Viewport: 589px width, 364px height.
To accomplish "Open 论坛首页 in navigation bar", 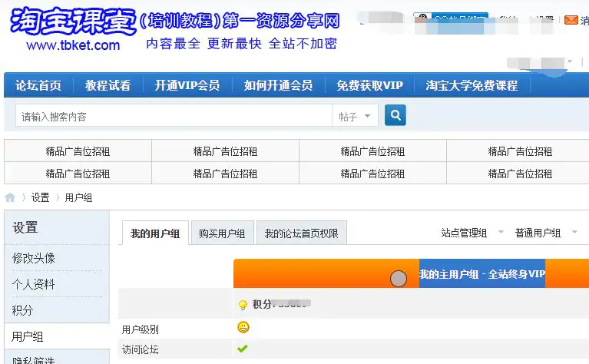I will [38, 85].
